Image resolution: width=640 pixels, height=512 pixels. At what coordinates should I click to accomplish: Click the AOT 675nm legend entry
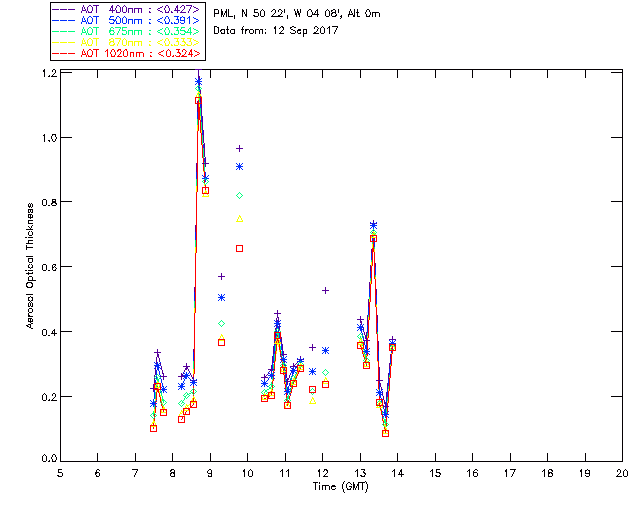tap(126, 31)
